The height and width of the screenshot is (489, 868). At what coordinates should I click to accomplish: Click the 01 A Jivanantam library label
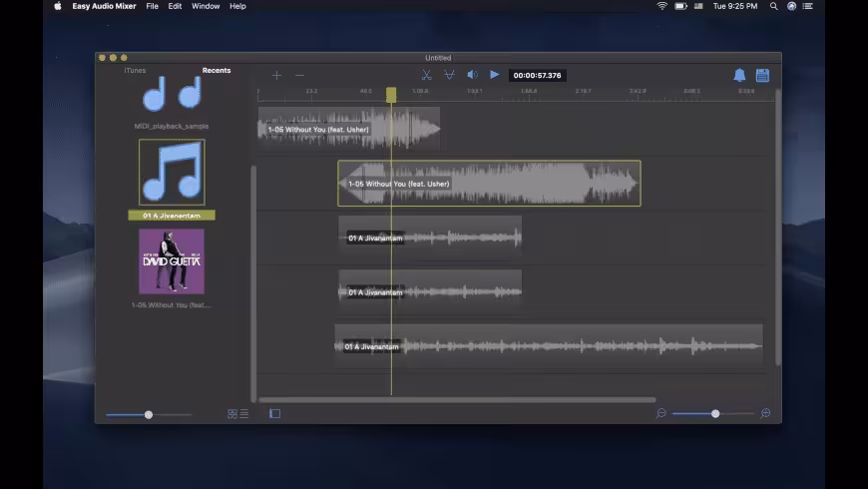pyautogui.click(x=172, y=216)
